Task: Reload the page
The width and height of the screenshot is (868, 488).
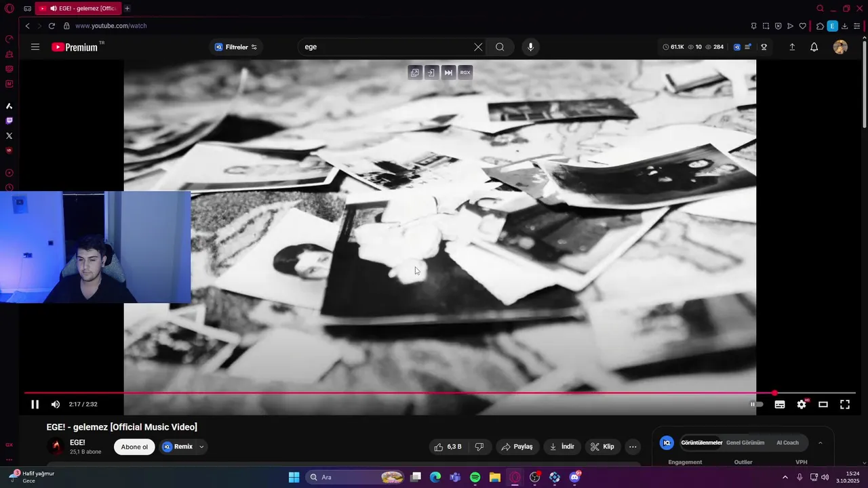Action: (x=51, y=26)
